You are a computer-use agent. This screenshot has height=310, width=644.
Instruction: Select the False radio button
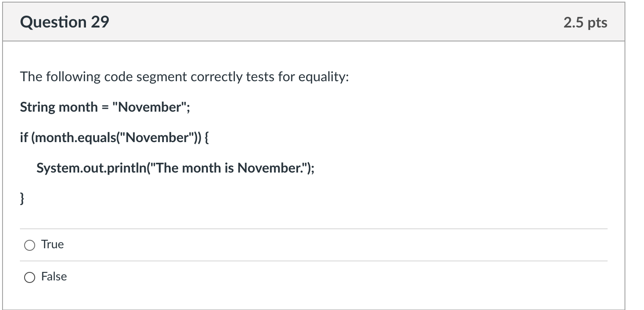[x=29, y=277]
